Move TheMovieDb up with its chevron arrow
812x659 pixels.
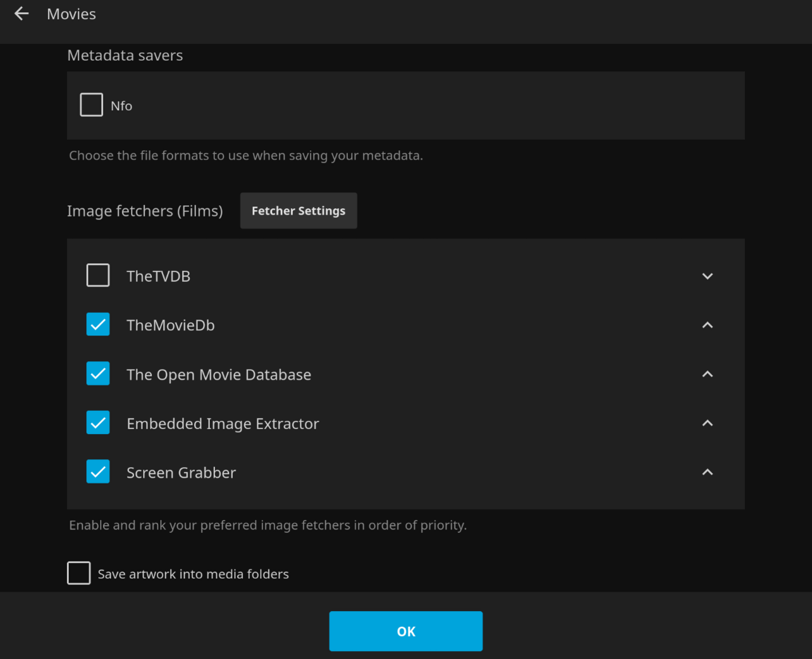(x=707, y=325)
